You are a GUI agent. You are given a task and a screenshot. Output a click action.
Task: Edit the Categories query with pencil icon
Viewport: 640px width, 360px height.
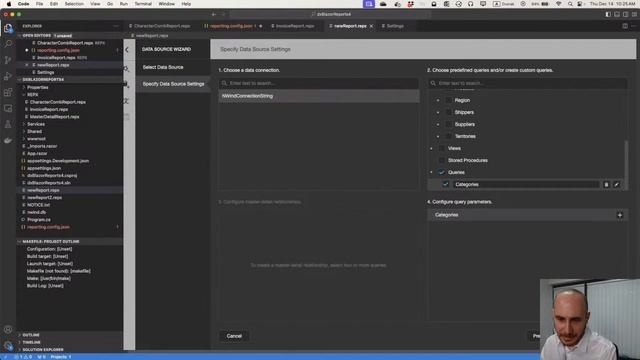(617, 184)
